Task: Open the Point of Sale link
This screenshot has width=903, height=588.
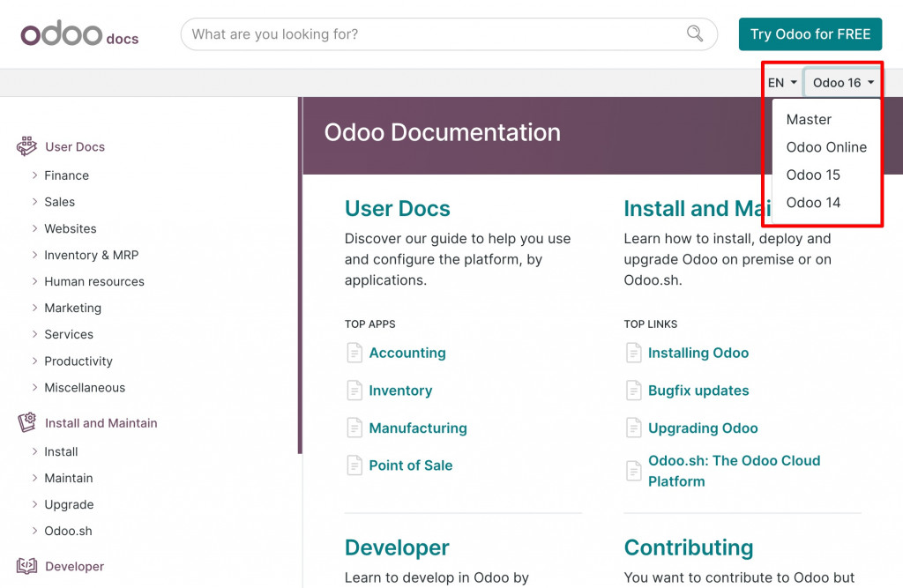Action: coord(411,465)
